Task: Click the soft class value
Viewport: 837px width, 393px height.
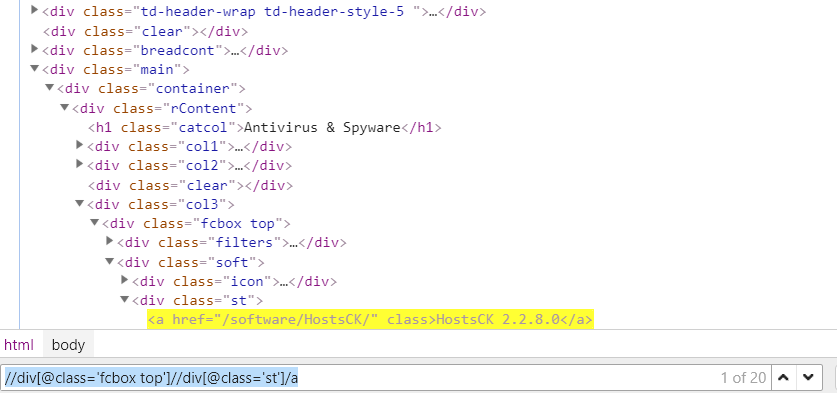Action: [x=233, y=262]
